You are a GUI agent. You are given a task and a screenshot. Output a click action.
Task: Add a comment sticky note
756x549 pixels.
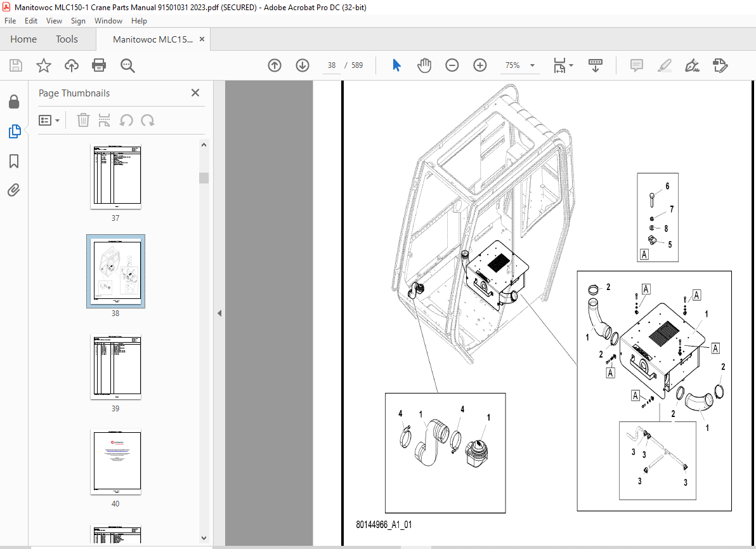[636, 65]
